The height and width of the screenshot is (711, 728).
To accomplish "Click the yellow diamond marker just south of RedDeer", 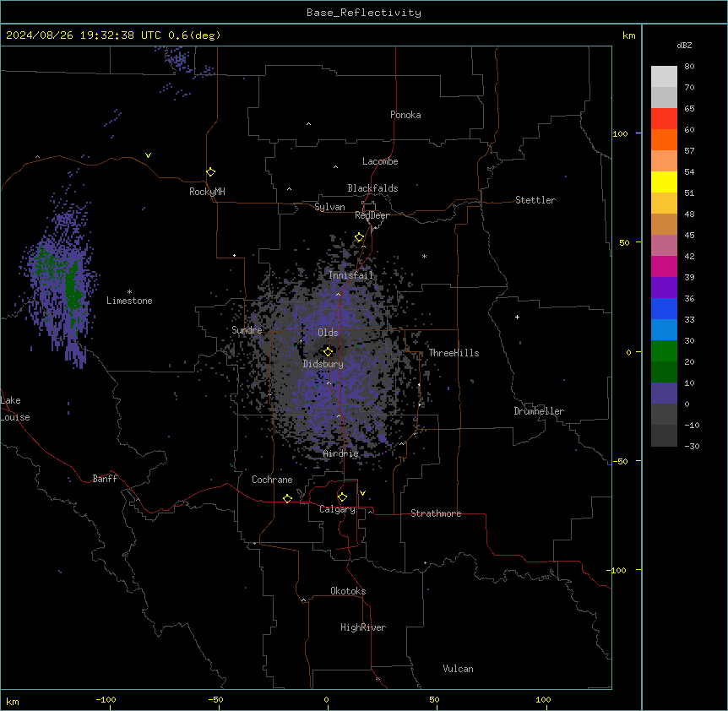I will click(x=359, y=237).
